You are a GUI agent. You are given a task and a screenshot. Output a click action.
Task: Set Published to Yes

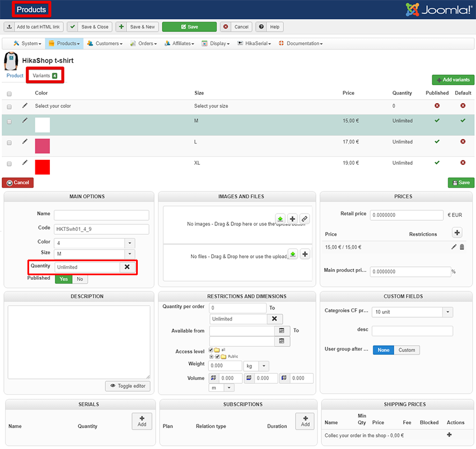point(63,279)
